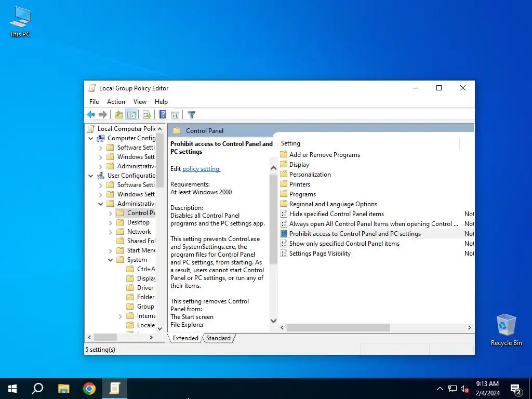Screen dimensions: 532x399
Task: Open the File menu
Action: [94, 101]
